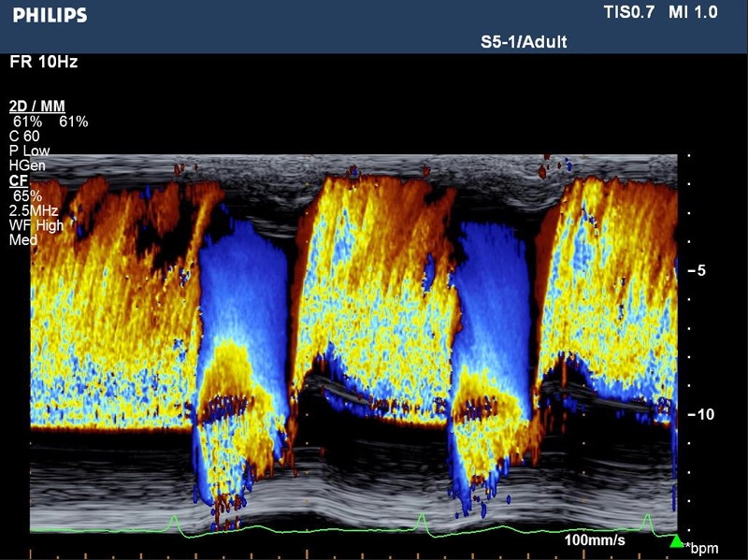Click the 65% color gain value
Screen dimensions: 748x560
coord(27,195)
